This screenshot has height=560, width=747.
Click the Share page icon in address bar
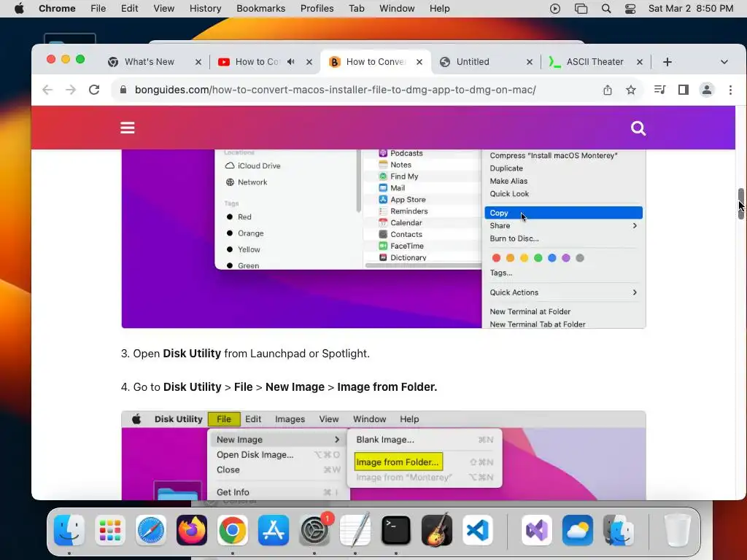click(608, 90)
